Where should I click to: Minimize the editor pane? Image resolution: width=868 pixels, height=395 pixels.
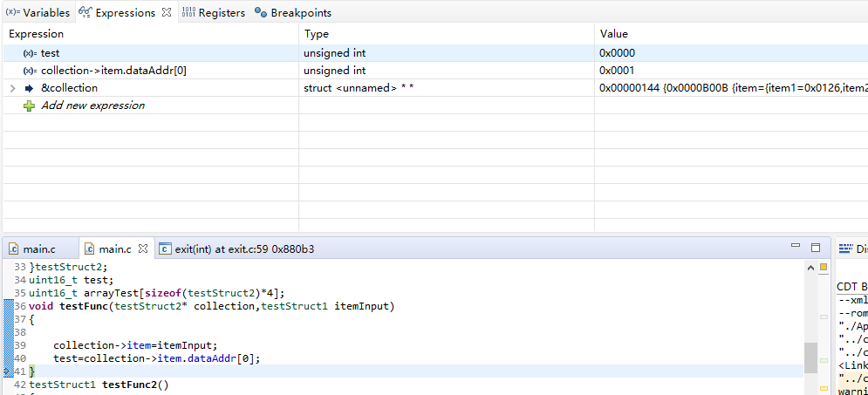[x=796, y=246]
